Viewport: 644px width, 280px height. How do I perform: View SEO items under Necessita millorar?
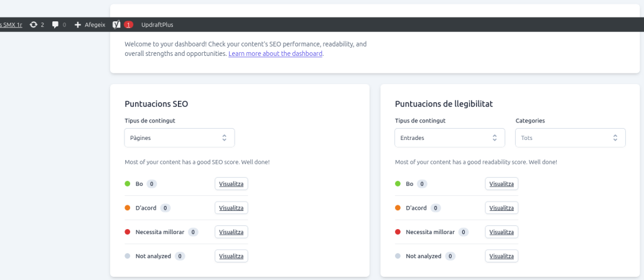point(231,232)
